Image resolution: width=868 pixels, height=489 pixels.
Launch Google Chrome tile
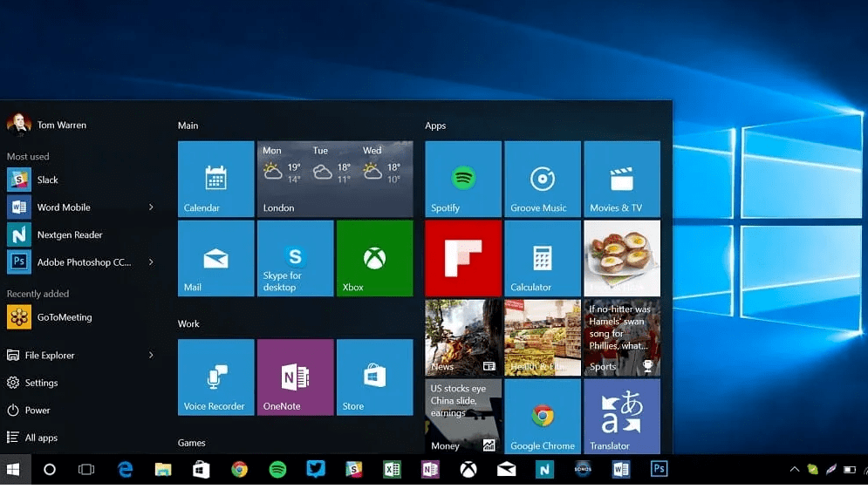tap(542, 417)
